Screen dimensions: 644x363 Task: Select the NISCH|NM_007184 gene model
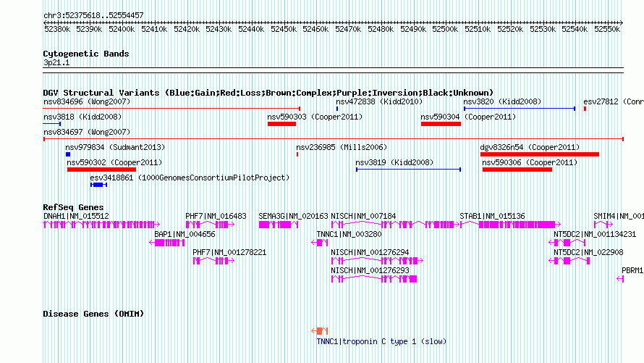tap(396, 225)
